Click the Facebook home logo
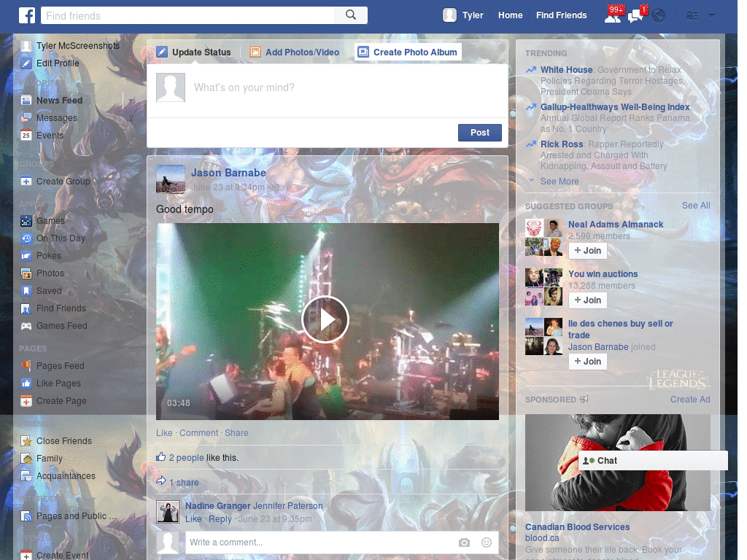 [x=27, y=15]
